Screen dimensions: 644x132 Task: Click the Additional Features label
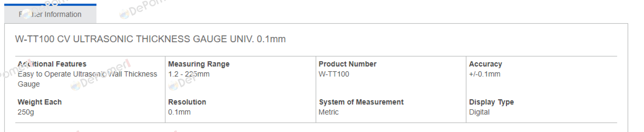[x=52, y=64]
